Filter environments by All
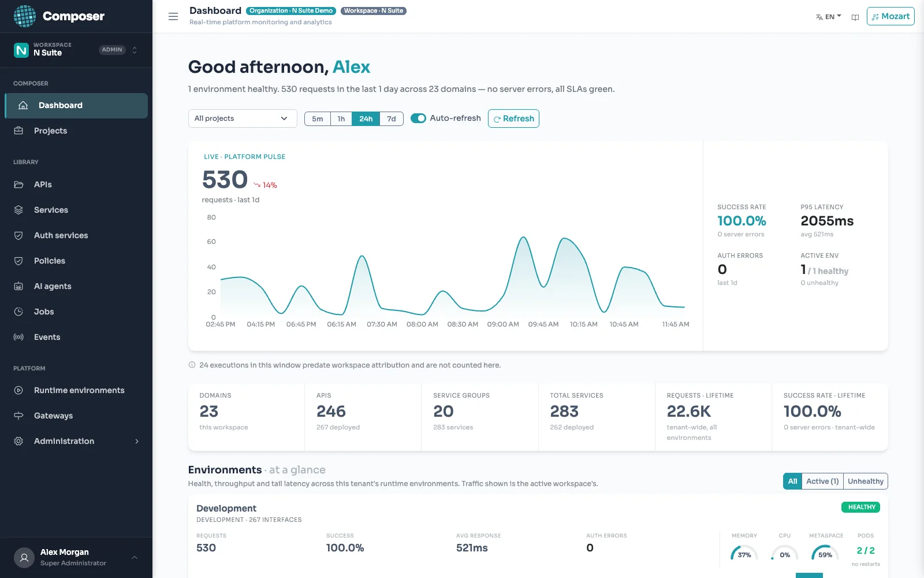This screenshot has height=578, width=924. coord(792,481)
